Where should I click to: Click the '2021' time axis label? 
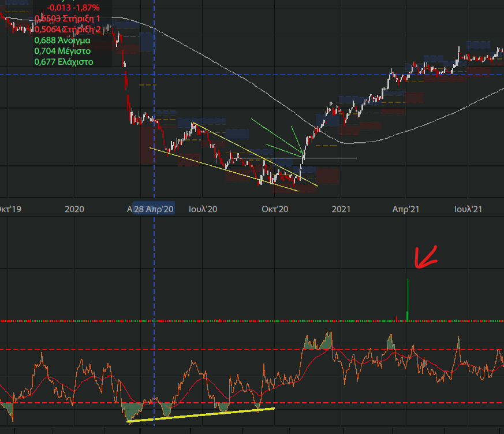[342, 209]
